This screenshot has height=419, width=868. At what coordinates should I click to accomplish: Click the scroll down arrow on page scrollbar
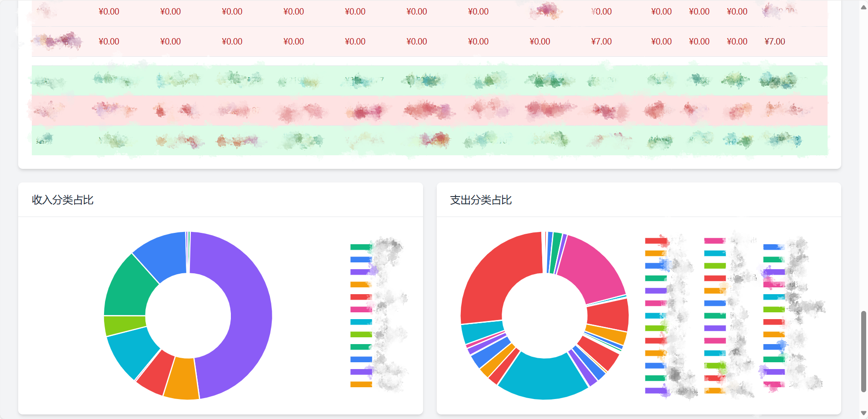(863, 413)
